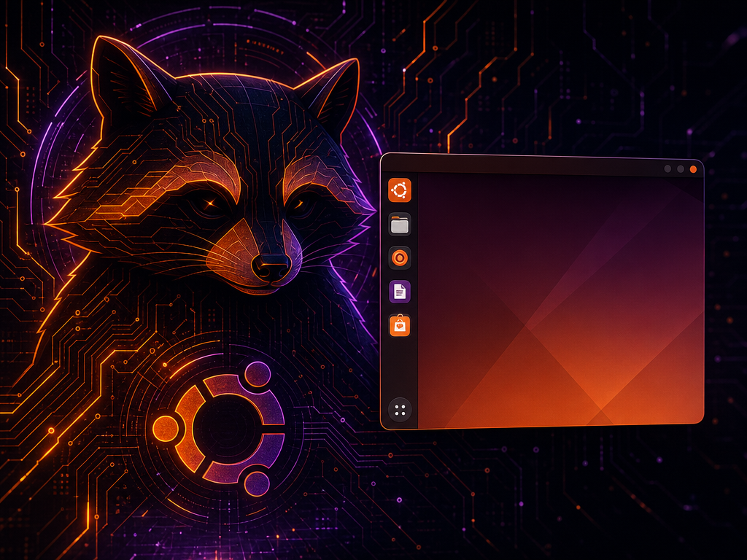Viewport: 747px width, 560px height.
Task: Open the purple document app icon in the dock
Action: pyautogui.click(x=399, y=292)
